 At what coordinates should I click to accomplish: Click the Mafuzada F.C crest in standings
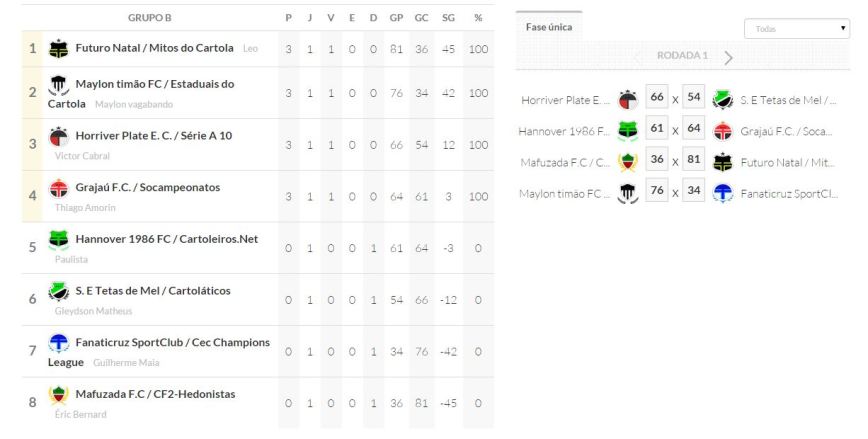[x=59, y=394]
